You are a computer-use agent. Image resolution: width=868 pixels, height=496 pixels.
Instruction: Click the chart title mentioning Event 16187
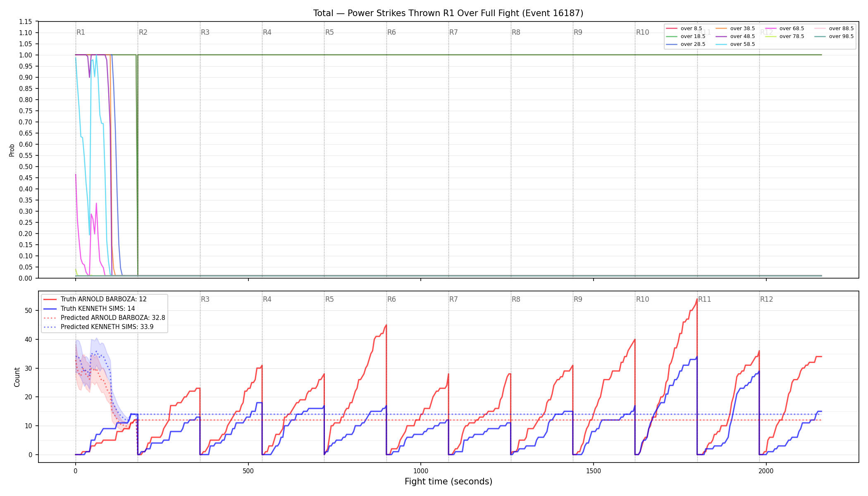(448, 13)
